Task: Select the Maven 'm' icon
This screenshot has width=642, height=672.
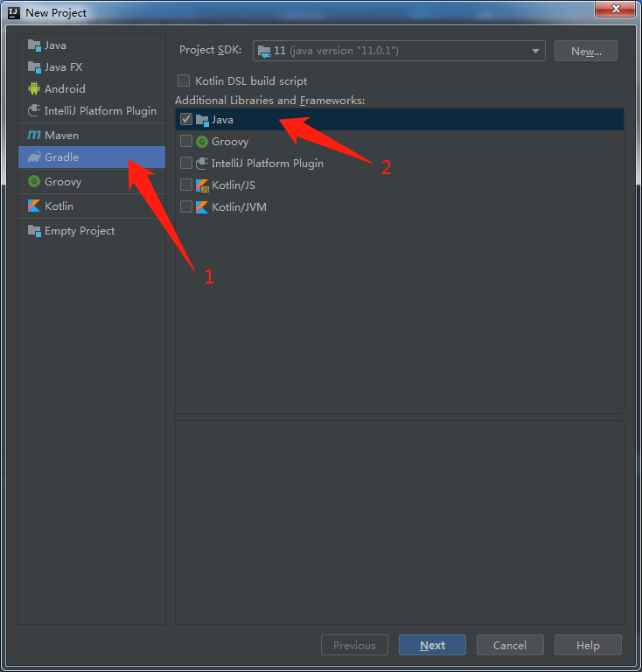Action: (x=34, y=135)
